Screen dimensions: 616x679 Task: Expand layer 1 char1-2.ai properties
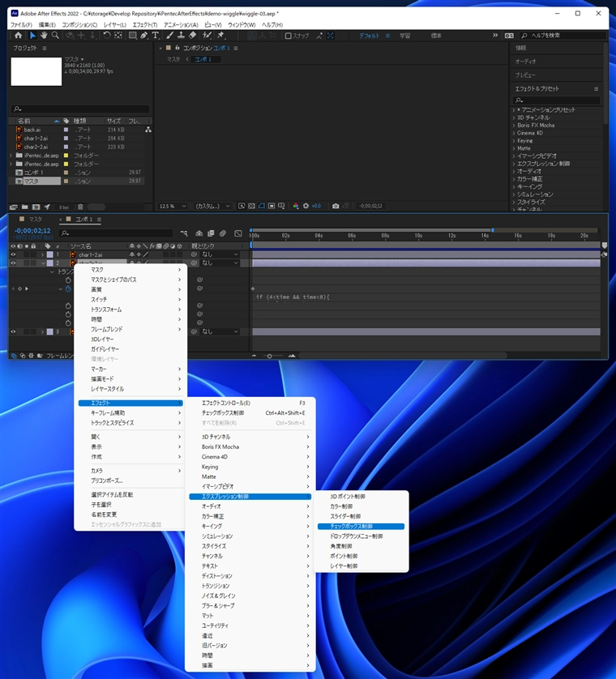click(x=42, y=254)
